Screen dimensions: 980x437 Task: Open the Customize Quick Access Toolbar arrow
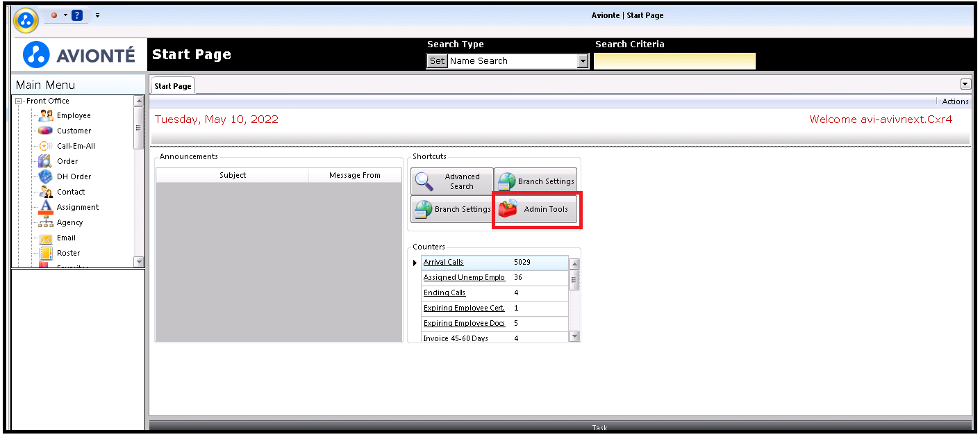click(97, 15)
